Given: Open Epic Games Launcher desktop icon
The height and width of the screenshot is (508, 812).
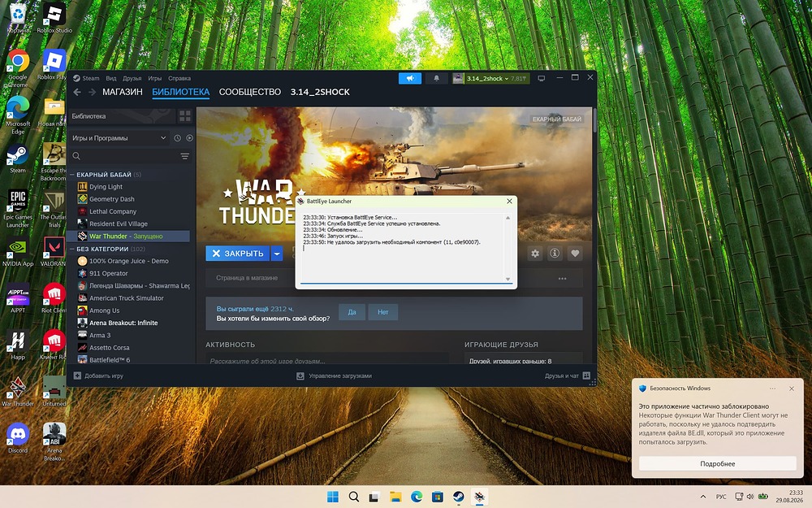Looking at the screenshot, I should [x=18, y=208].
